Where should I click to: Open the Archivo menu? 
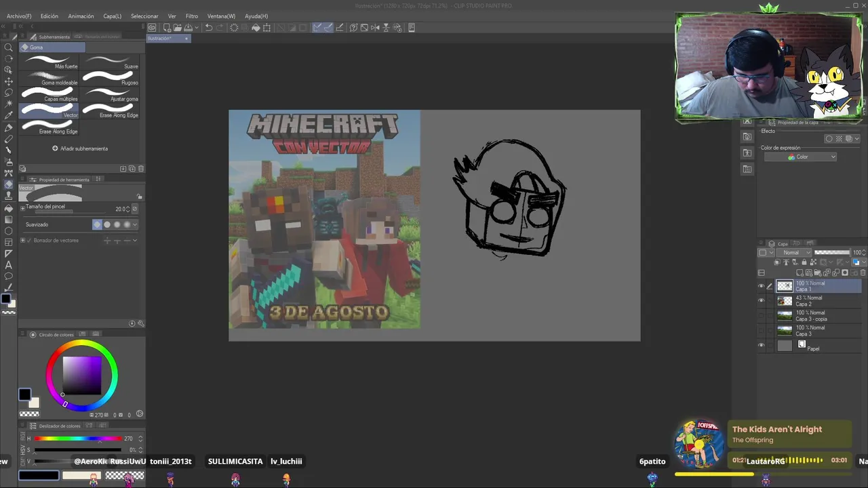click(19, 16)
